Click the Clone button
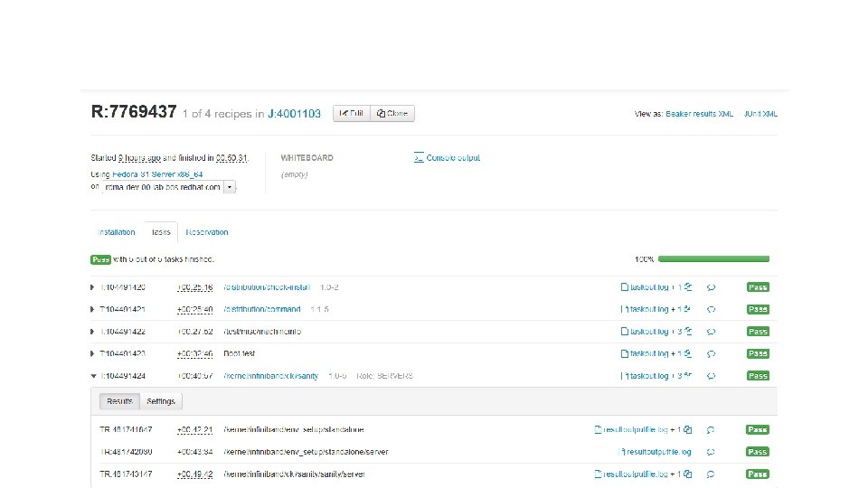The width and height of the screenshot is (868, 488). coord(392,114)
